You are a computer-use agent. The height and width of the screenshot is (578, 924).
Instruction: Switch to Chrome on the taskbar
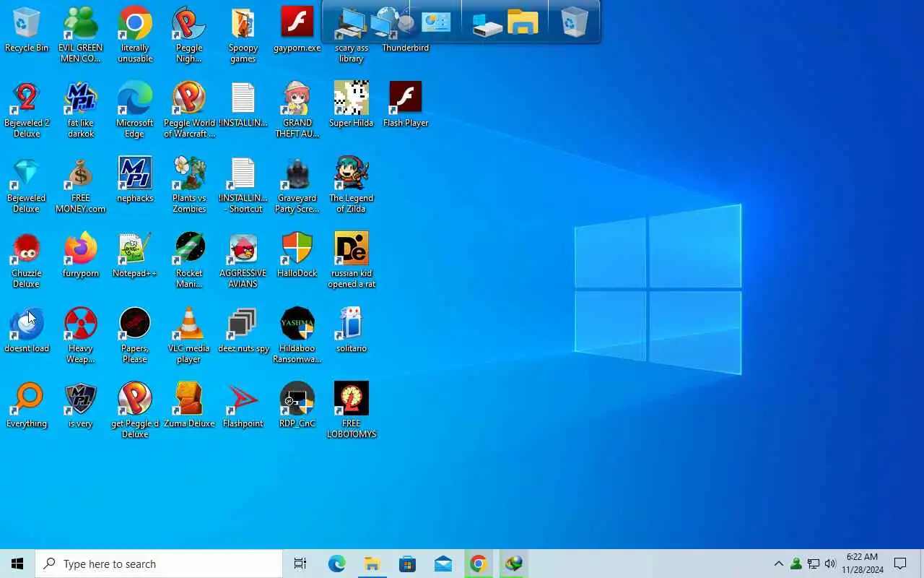click(478, 564)
